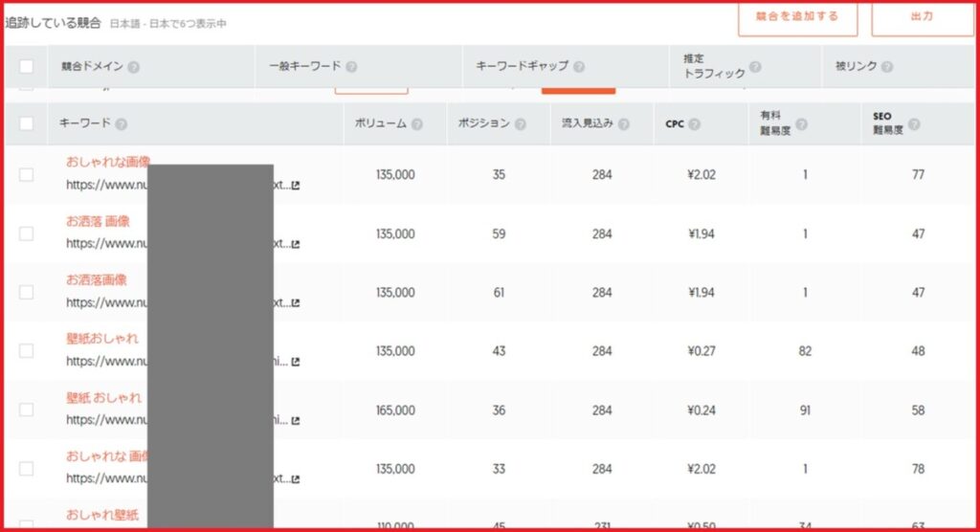This screenshot has width=980, height=532.
Task: Select paid difficulty value 82
Action: (x=805, y=351)
